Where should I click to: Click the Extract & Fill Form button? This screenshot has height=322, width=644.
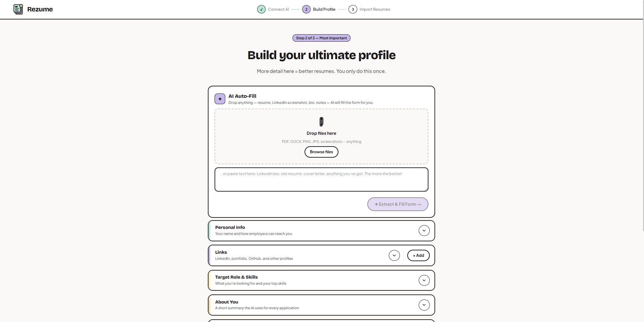[398, 204]
